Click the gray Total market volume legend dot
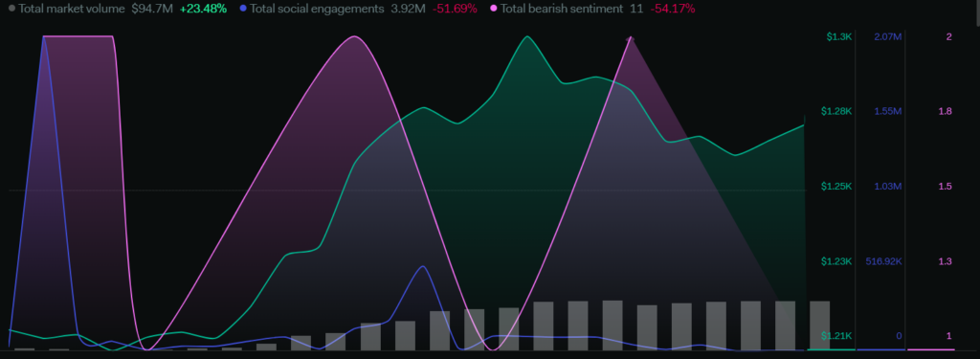 coord(11,9)
